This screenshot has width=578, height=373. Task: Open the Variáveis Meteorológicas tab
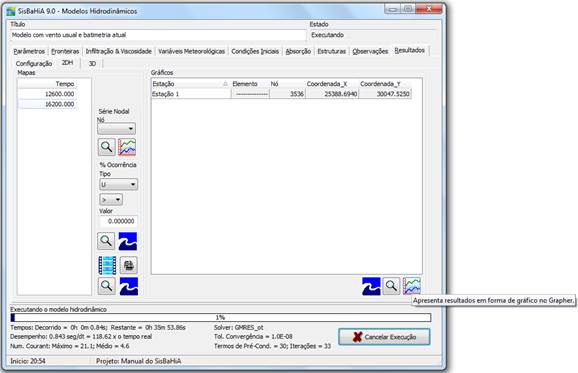(192, 51)
